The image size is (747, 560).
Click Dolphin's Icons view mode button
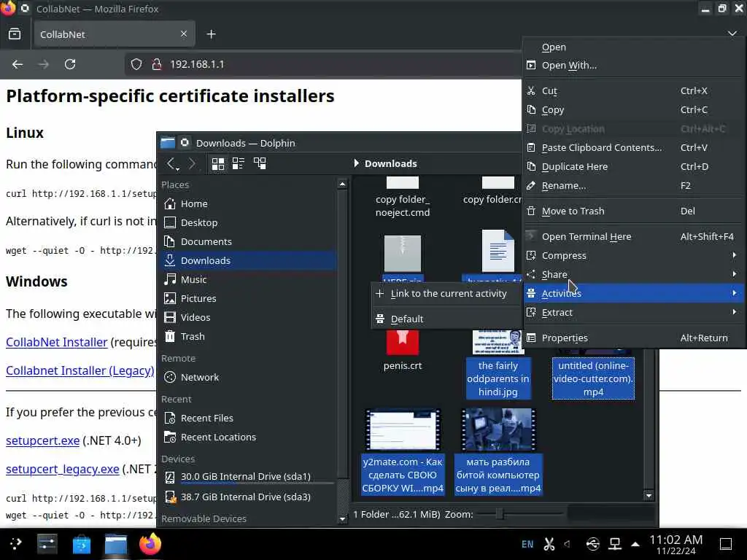tap(217, 164)
